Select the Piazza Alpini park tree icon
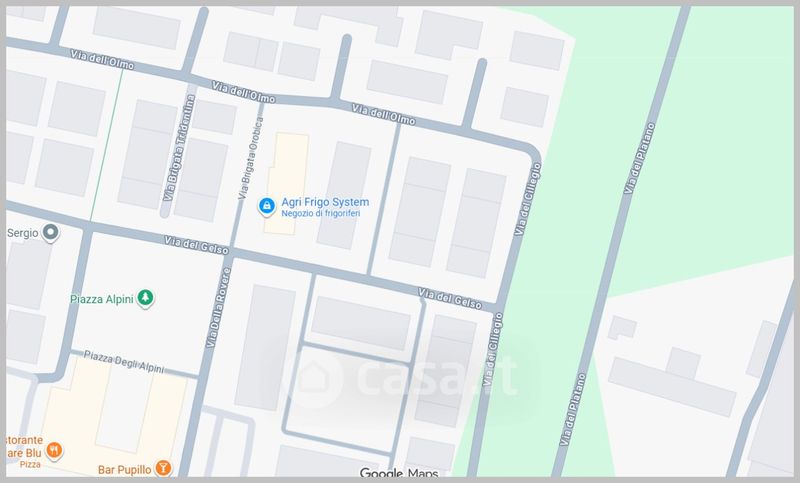 (x=145, y=298)
